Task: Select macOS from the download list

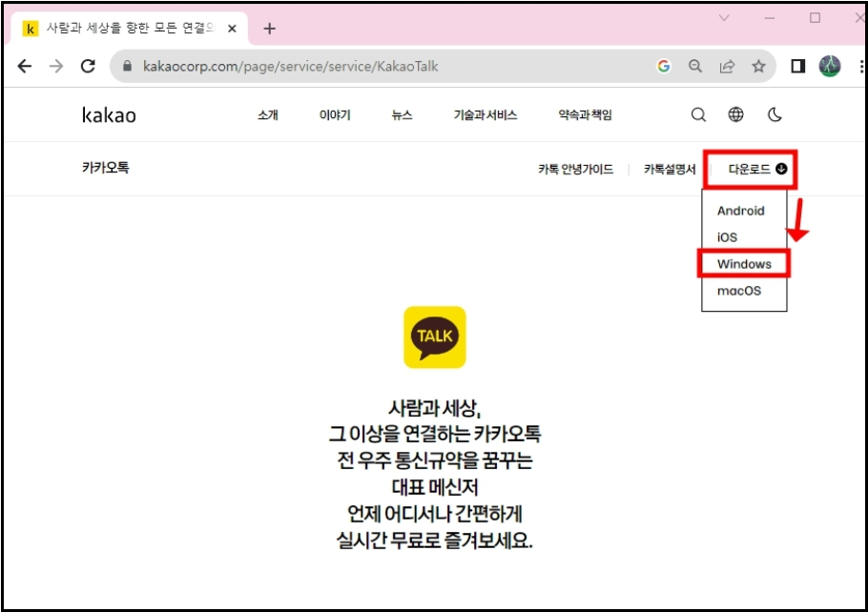Action: [x=739, y=291]
